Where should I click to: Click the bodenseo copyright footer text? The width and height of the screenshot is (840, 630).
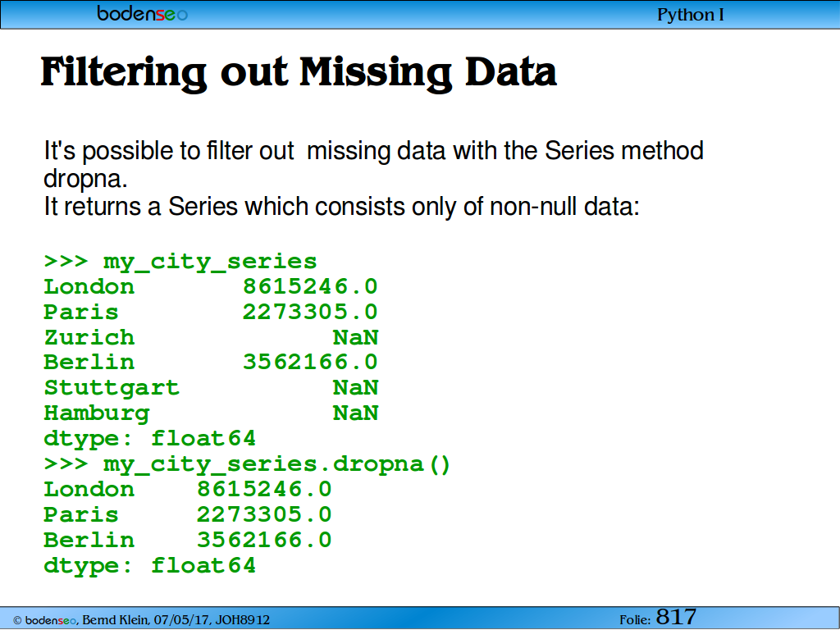click(141, 620)
